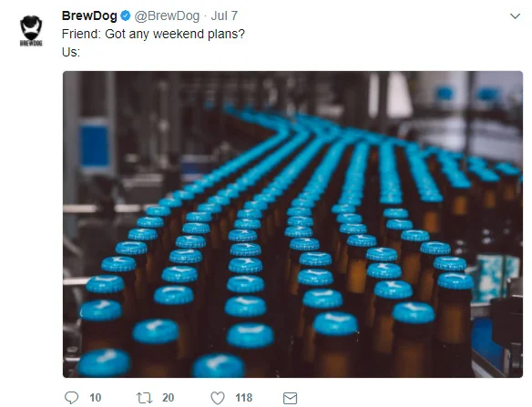Click the BREWDOG wordmark under the avatar
This screenshot has height=407, width=532.
pos(31,44)
